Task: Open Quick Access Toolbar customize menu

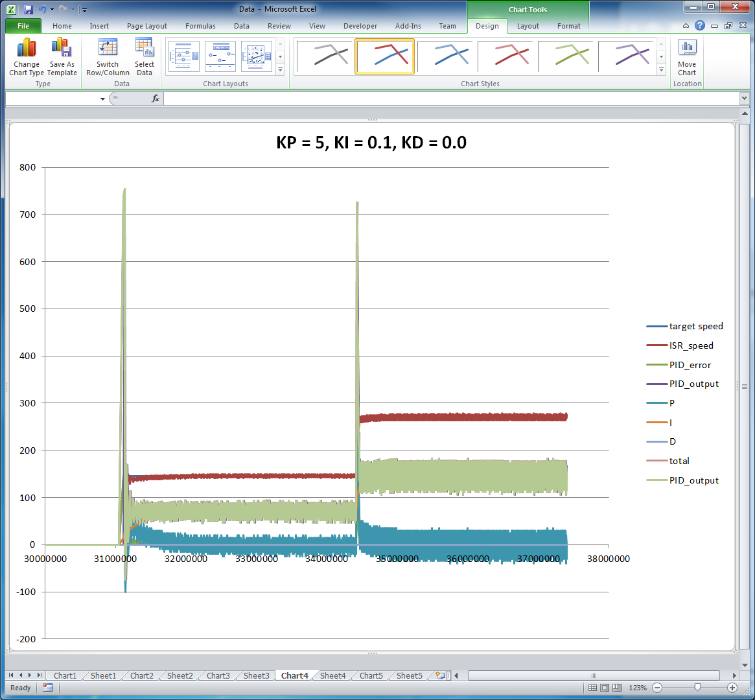Action: [84, 10]
